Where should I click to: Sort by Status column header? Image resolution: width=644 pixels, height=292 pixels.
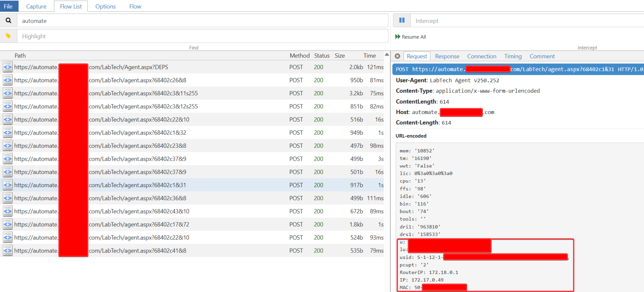[x=322, y=56]
